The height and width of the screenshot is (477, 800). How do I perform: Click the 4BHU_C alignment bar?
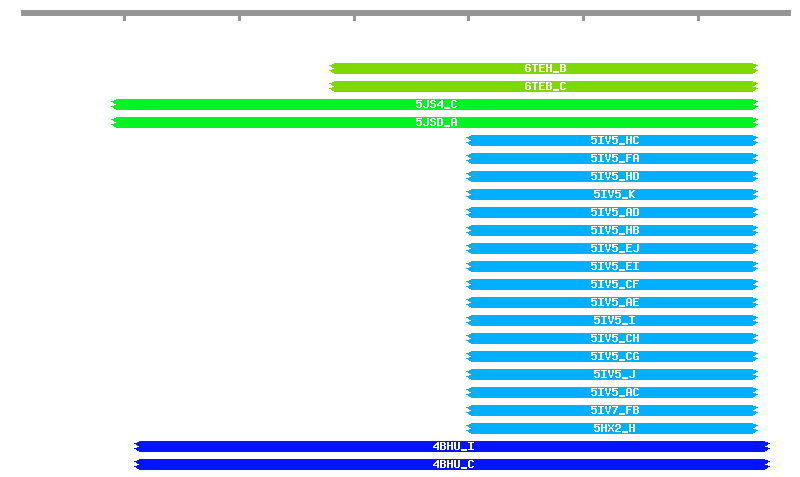point(452,465)
